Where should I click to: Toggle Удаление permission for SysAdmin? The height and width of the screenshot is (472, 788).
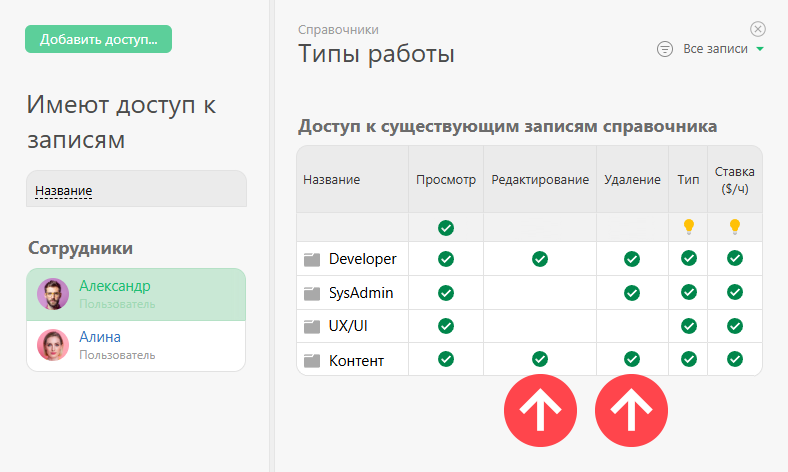tap(632, 293)
